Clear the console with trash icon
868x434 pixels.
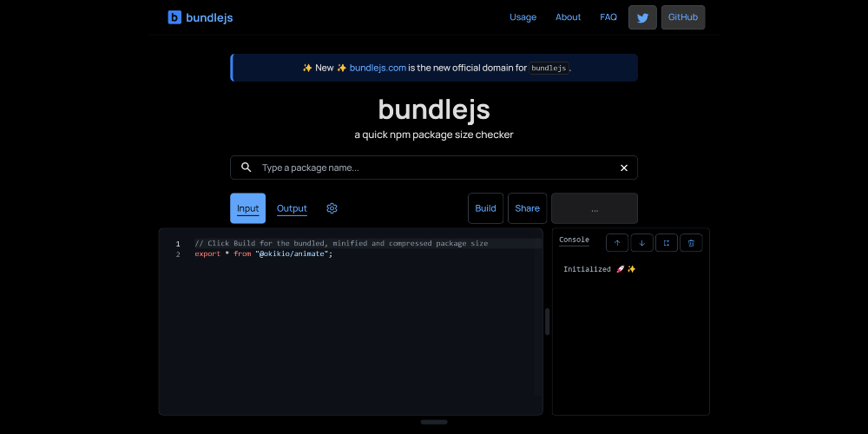coord(691,242)
